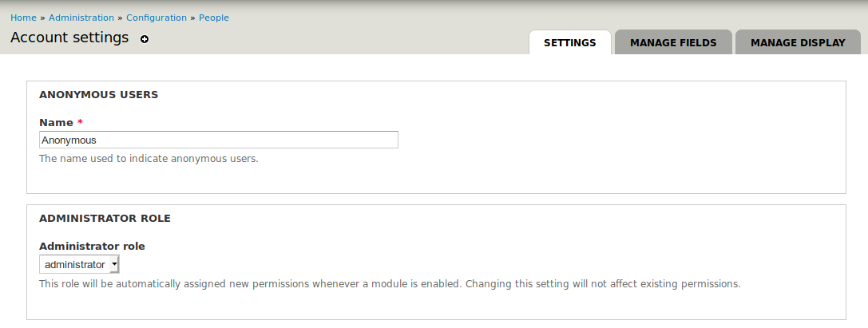This screenshot has width=868, height=328.
Task: Click the add to shortcuts plus icon
Action: pyautogui.click(x=145, y=39)
